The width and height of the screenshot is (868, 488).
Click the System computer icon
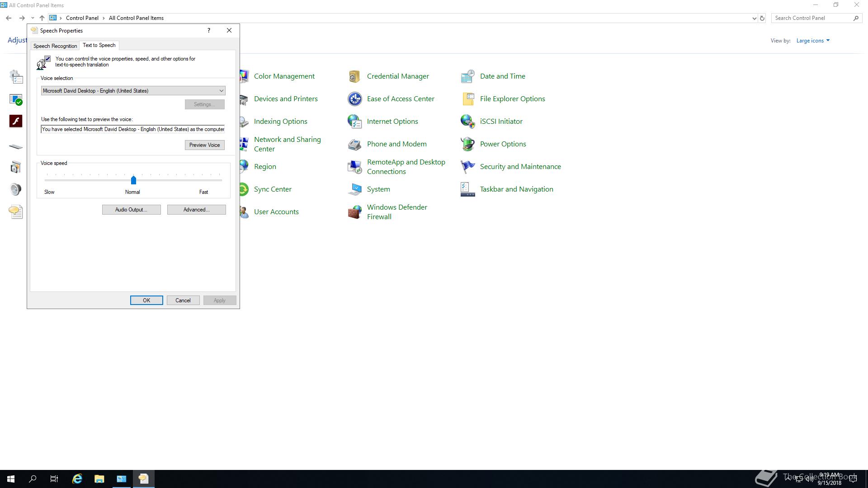click(x=354, y=189)
